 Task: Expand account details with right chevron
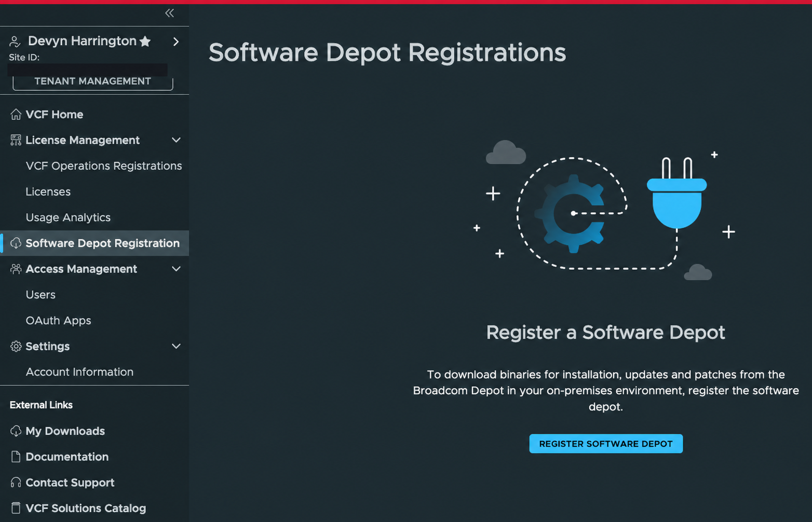coord(176,42)
